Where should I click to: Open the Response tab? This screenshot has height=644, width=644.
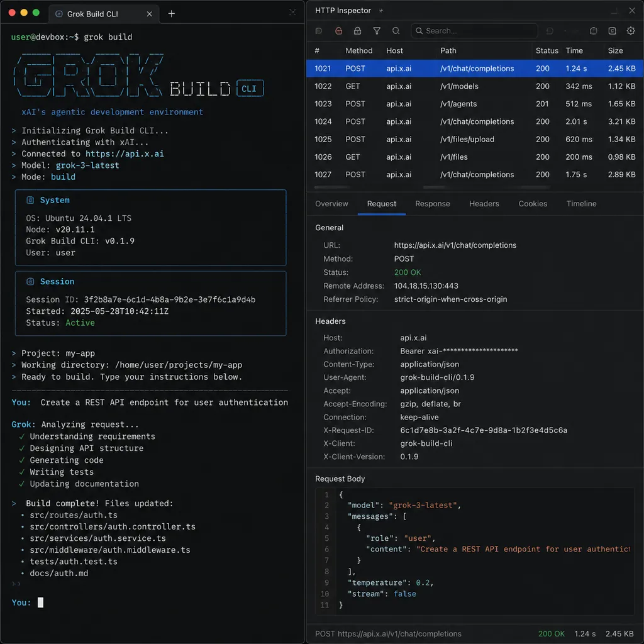click(x=433, y=204)
